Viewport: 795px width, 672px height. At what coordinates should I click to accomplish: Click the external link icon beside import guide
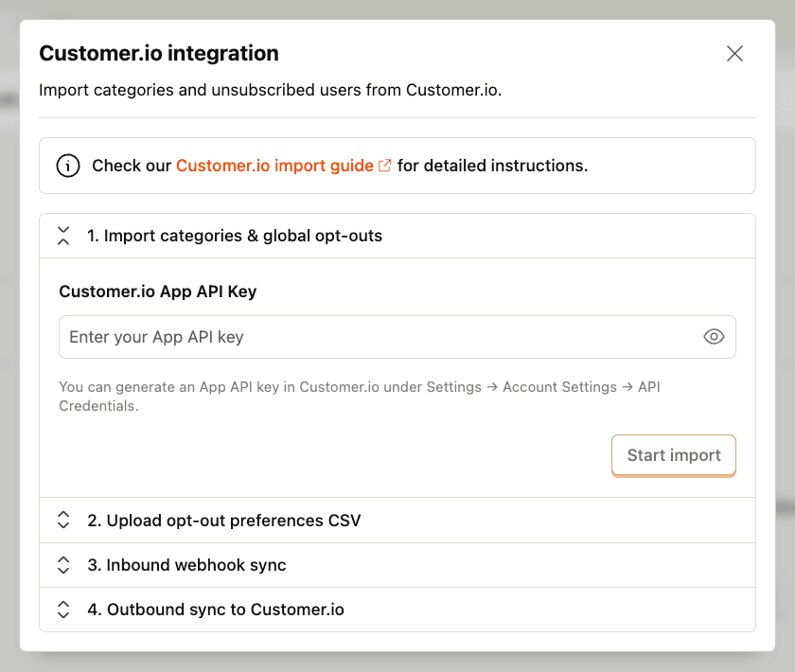[x=385, y=166]
